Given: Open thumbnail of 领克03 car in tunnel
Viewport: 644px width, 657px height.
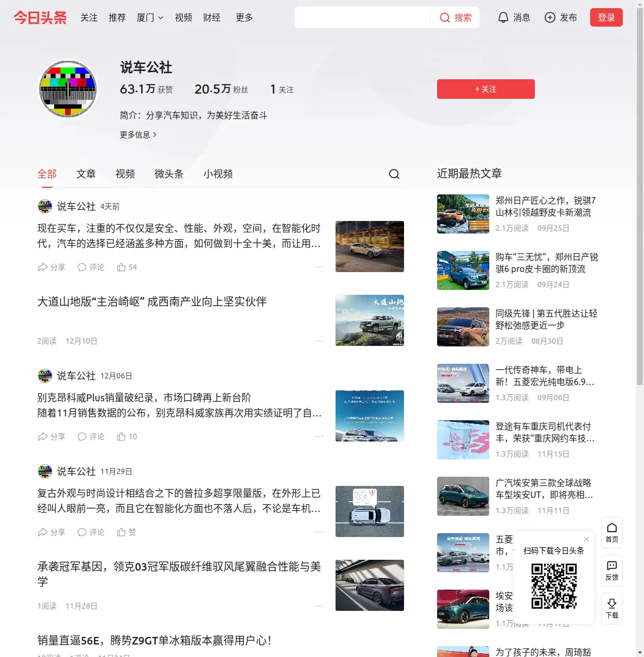Looking at the screenshot, I should [370, 585].
